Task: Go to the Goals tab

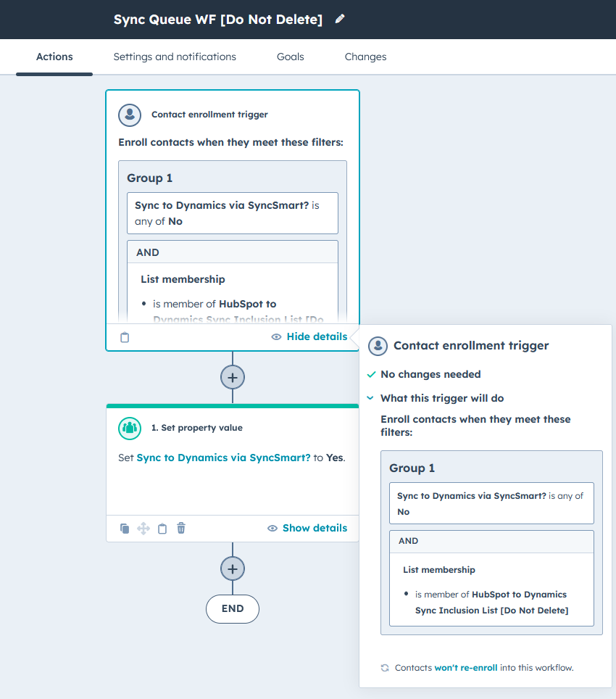Action: click(291, 57)
